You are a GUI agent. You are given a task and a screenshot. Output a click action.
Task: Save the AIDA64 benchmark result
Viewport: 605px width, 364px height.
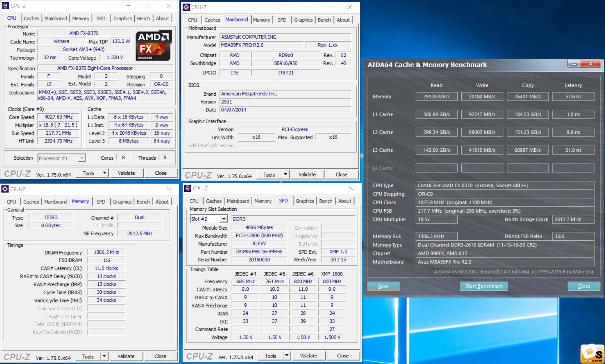pyautogui.click(x=383, y=286)
